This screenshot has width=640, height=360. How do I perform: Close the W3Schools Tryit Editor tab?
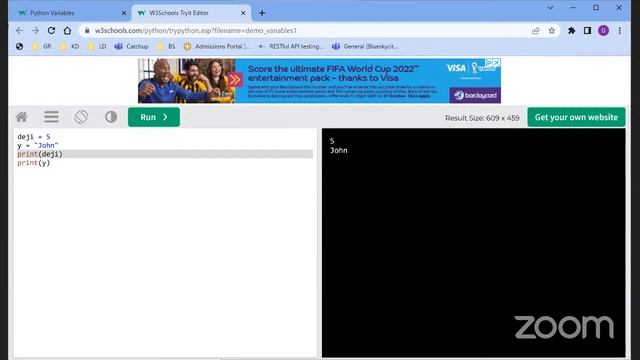pyautogui.click(x=243, y=13)
